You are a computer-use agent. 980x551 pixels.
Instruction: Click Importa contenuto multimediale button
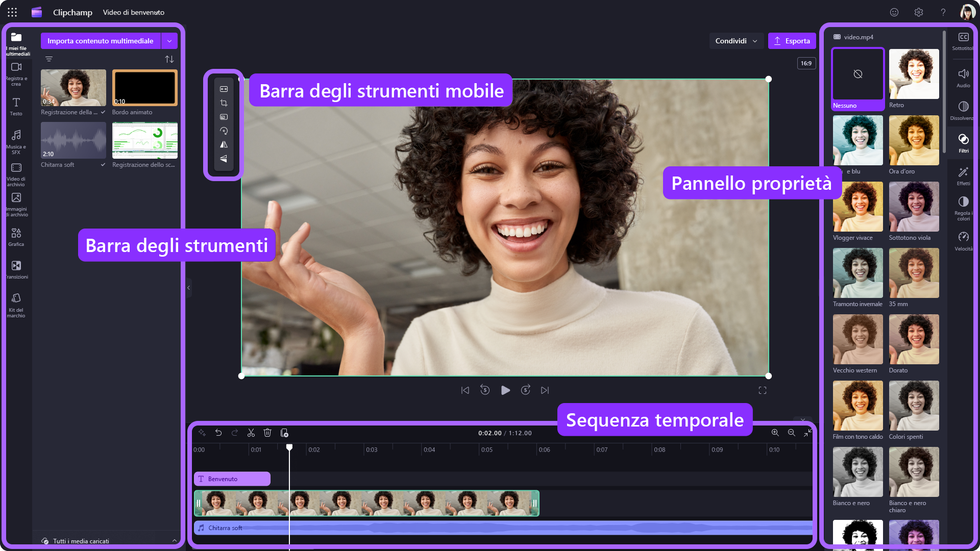coord(101,41)
